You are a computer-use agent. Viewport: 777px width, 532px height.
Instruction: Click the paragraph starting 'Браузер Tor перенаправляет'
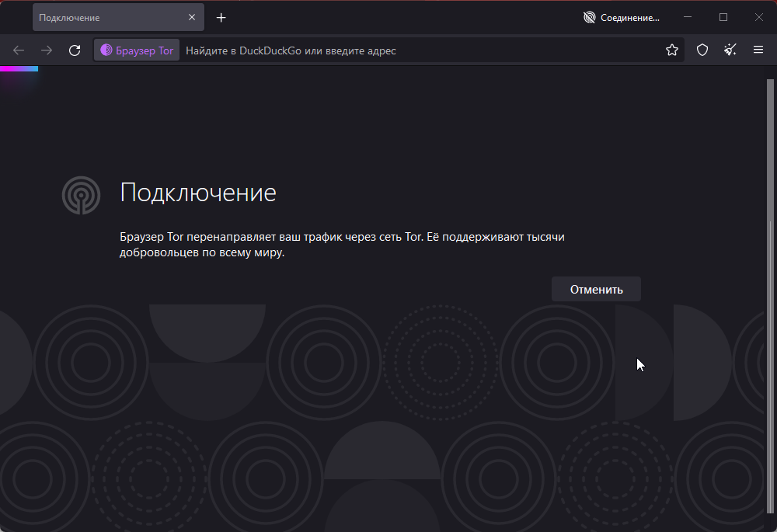(x=342, y=244)
